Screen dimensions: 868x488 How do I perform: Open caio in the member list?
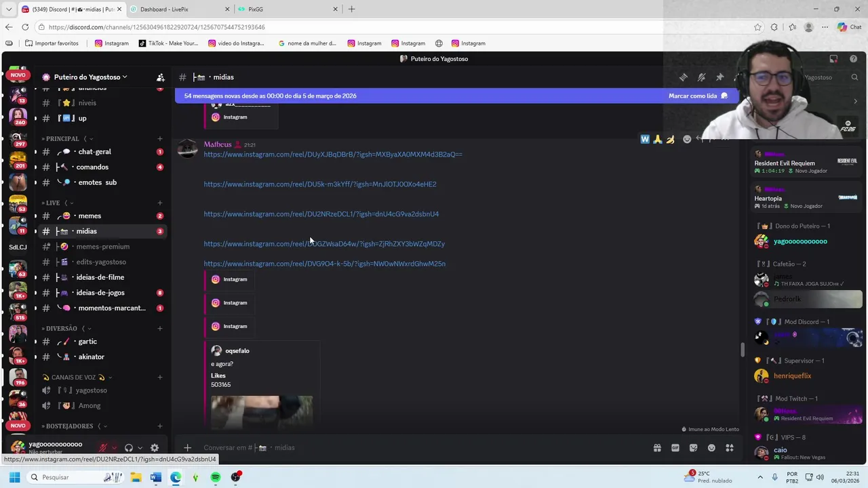coord(781,450)
